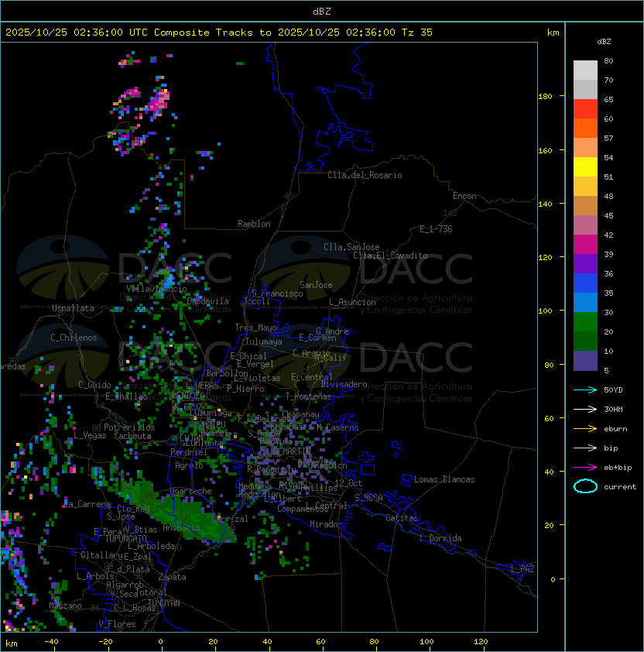Click the Encon place label

click(464, 196)
